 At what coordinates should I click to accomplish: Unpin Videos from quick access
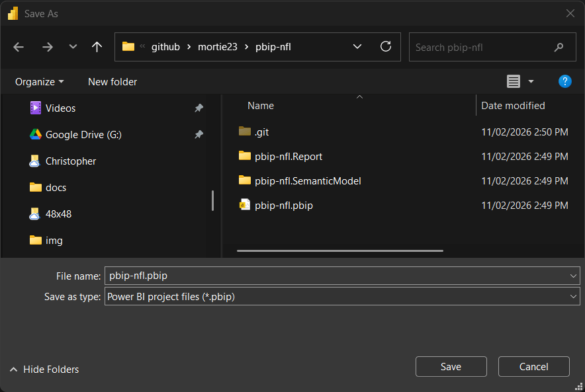(x=199, y=108)
